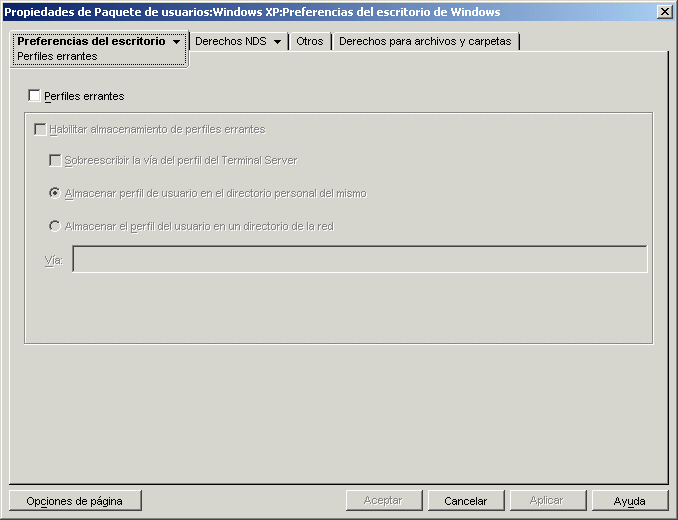This screenshot has width=678, height=520.
Task: Expand Preferencias del escritorio dropdown arrow
Action: coord(176,42)
